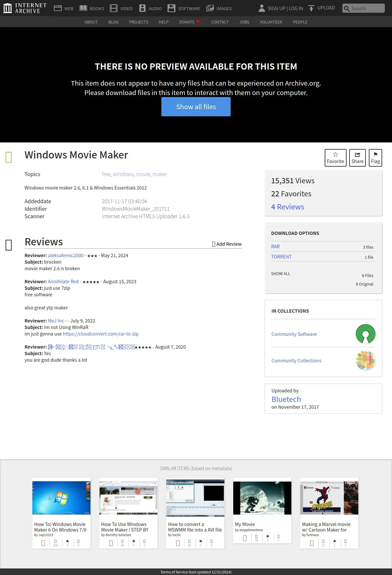This screenshot has width=392, height=575.
Task: Open MSWMM to AVI conversion thumbnail
Action: point(195,498)
